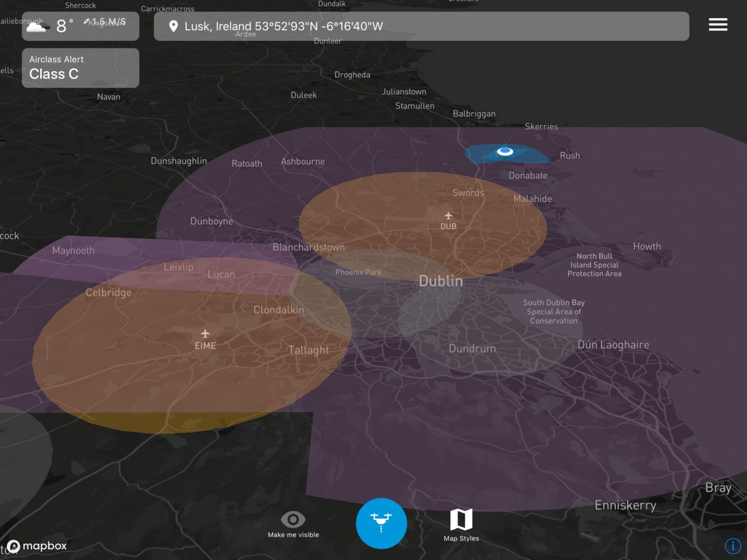Click the Dundrum label
This screenshot has height=560, width=747.
pos(472,349)
